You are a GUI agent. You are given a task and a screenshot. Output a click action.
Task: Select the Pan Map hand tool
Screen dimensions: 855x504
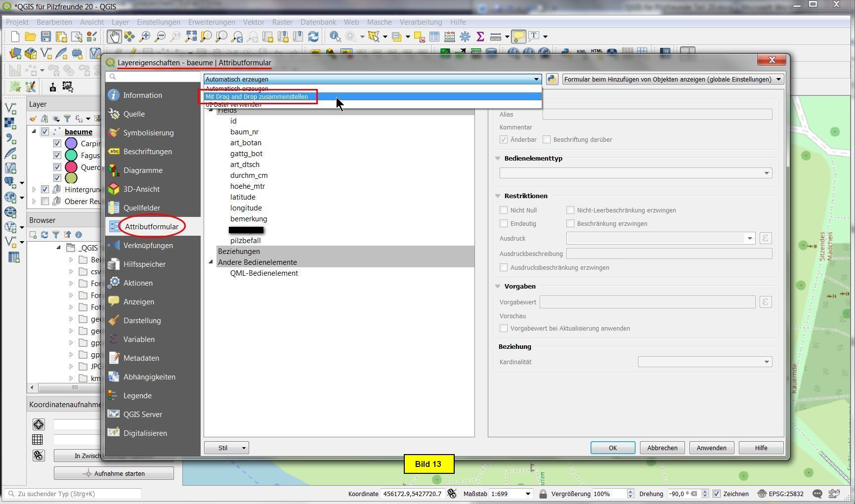pyautogui.click(x=114, y=37)
